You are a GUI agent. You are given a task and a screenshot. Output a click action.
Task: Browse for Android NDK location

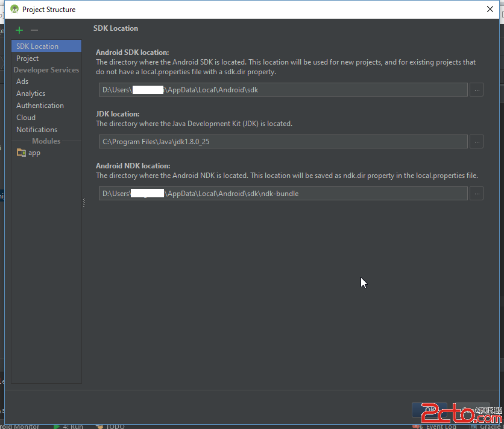tap(476, 194)
